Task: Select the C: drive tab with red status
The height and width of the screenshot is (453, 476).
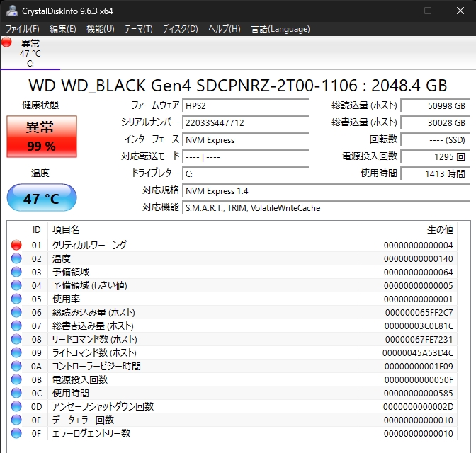Action: pyautogui.click(x=30, y=53)
